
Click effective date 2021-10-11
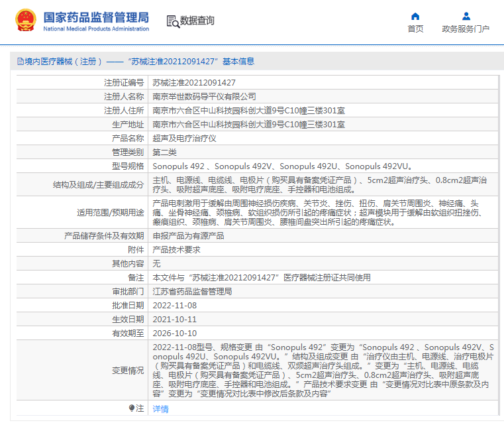175,319
